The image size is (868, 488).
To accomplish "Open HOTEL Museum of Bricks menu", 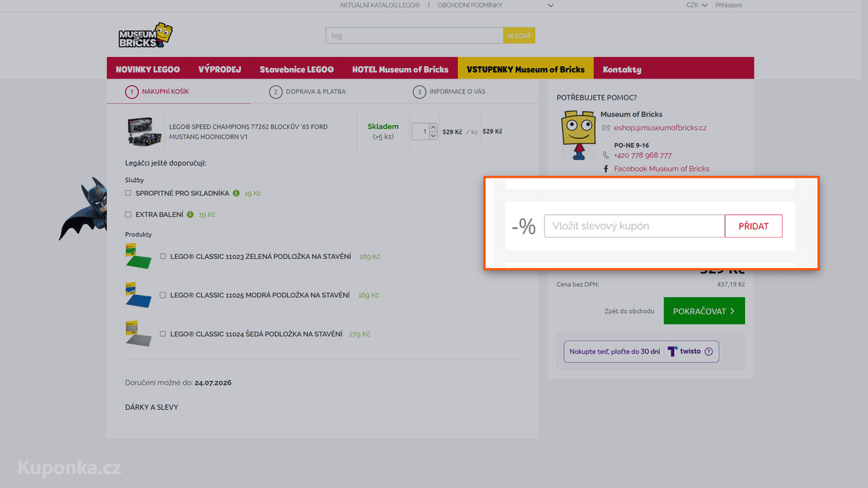I will pos(400,69).
